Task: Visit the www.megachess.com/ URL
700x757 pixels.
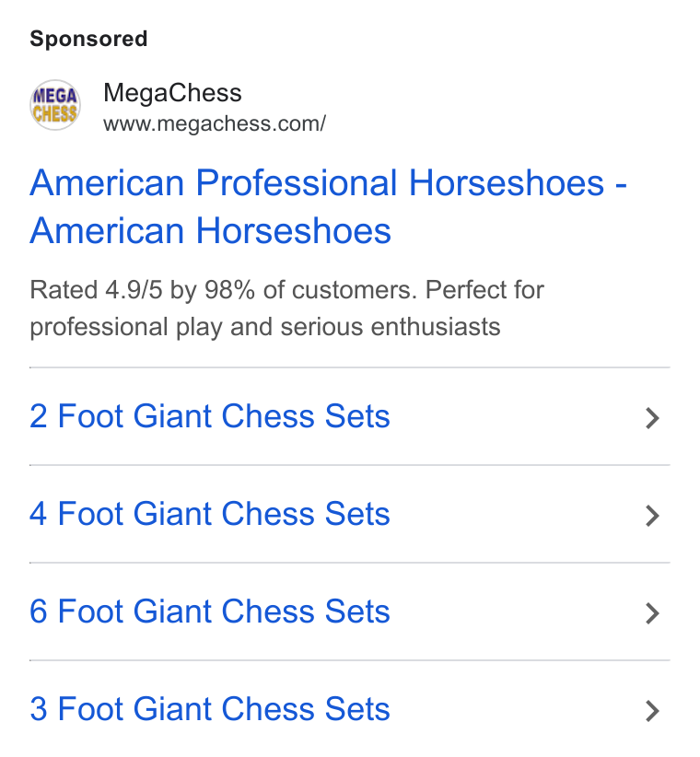Action: pos(215,123)
